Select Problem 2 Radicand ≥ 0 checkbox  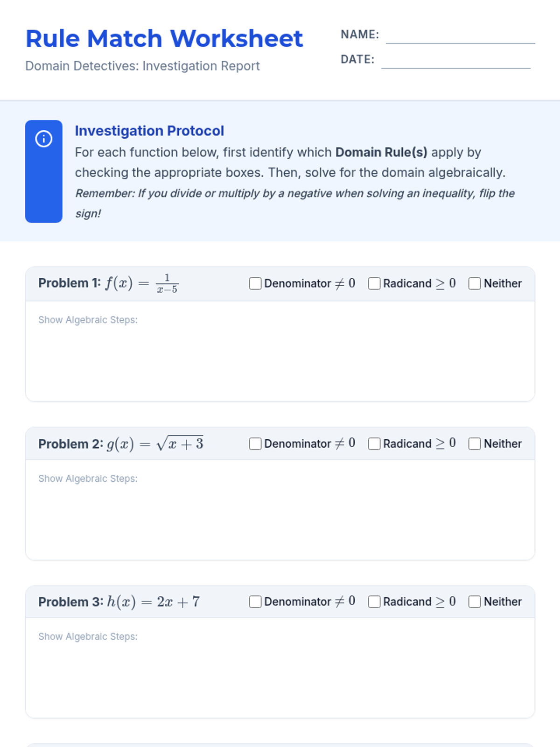(374, 444)
